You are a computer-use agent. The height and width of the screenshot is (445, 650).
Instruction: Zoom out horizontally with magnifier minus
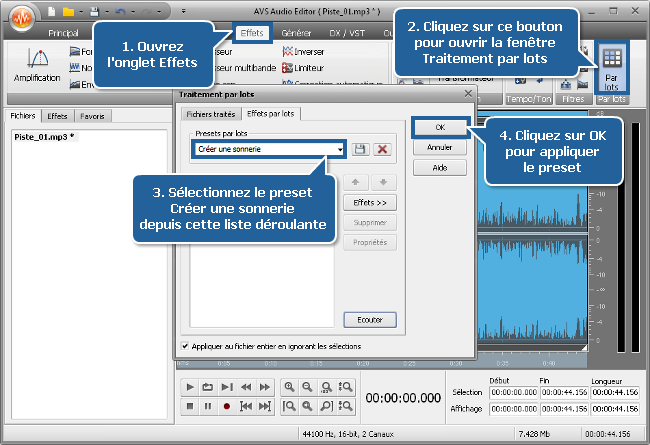tap(307, 387)
